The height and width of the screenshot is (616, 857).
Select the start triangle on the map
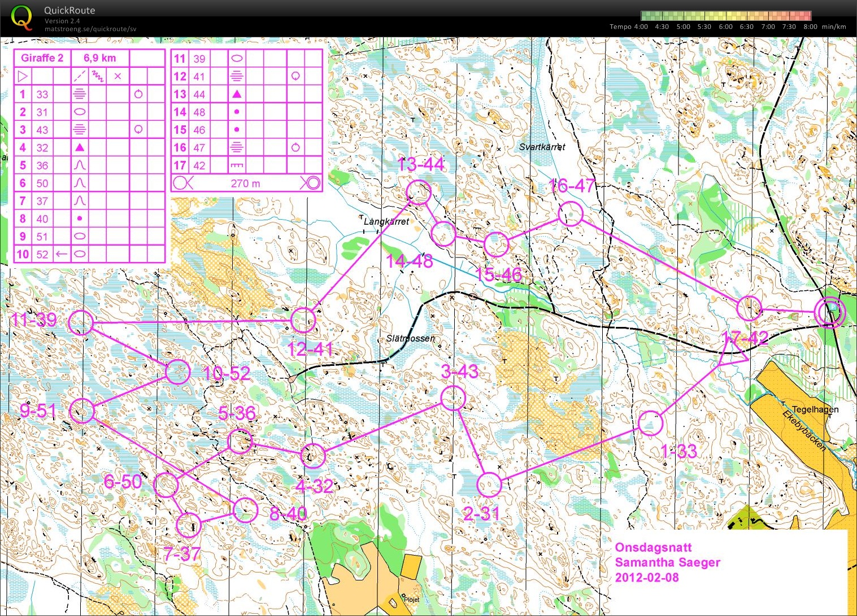[x=733, y=352]
